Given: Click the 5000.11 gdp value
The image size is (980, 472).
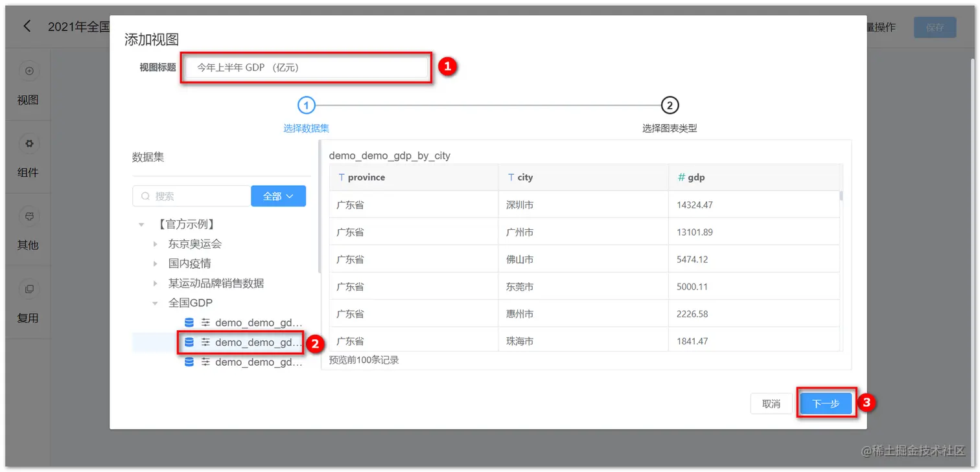Looking at the screenshot, I should coord(692,286).
